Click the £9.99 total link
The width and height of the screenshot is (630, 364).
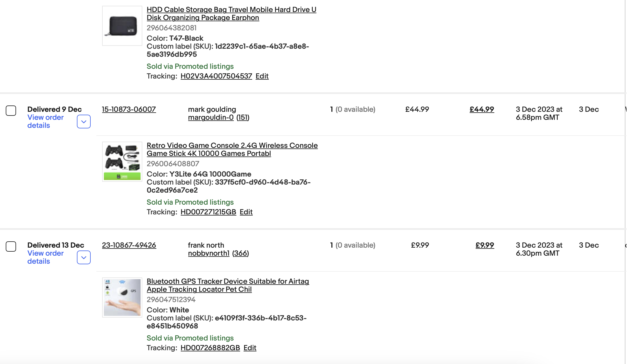485,245
